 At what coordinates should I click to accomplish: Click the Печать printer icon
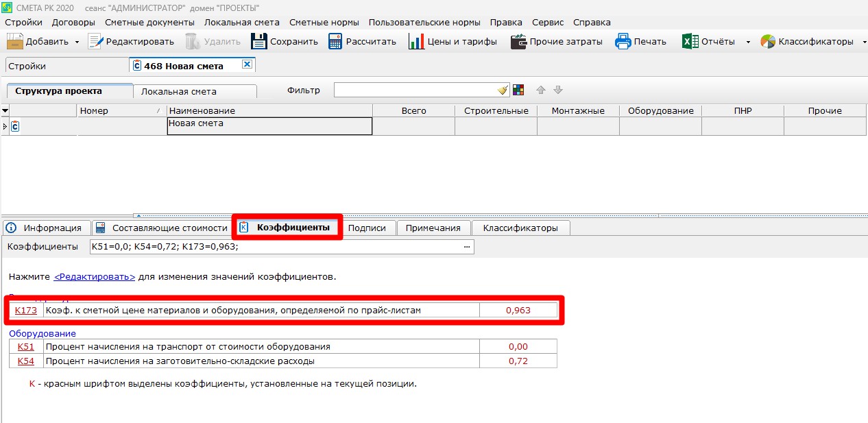click(623, 41)
